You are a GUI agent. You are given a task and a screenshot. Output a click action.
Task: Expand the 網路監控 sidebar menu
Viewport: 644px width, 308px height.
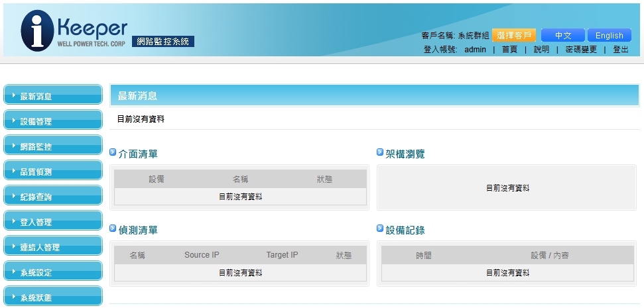tap(53, 146)
